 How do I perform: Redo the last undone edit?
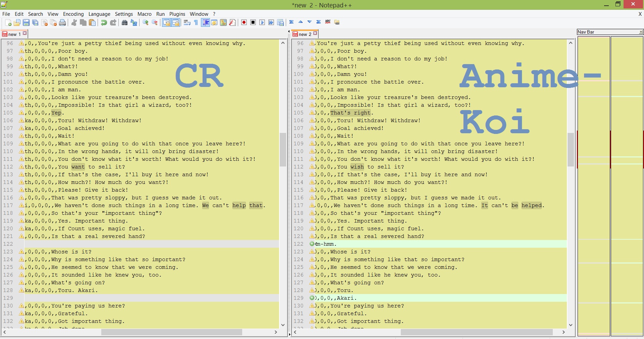click(x=113, y=22)
